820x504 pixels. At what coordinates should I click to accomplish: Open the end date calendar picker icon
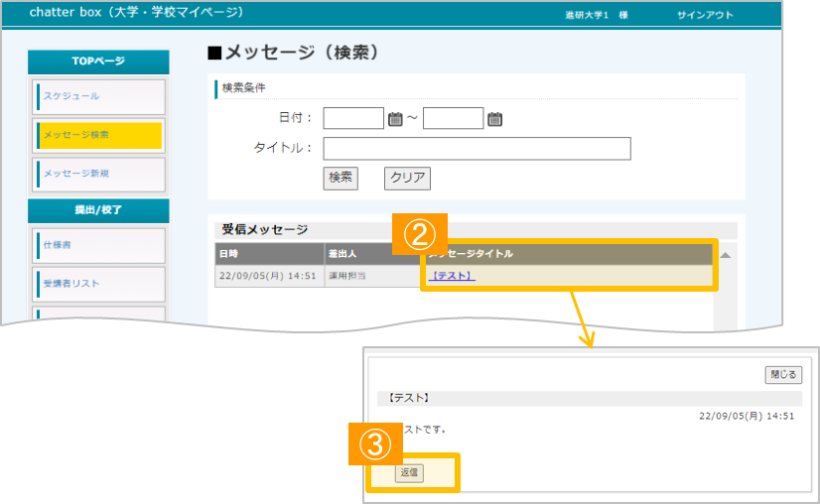[494, 119]
